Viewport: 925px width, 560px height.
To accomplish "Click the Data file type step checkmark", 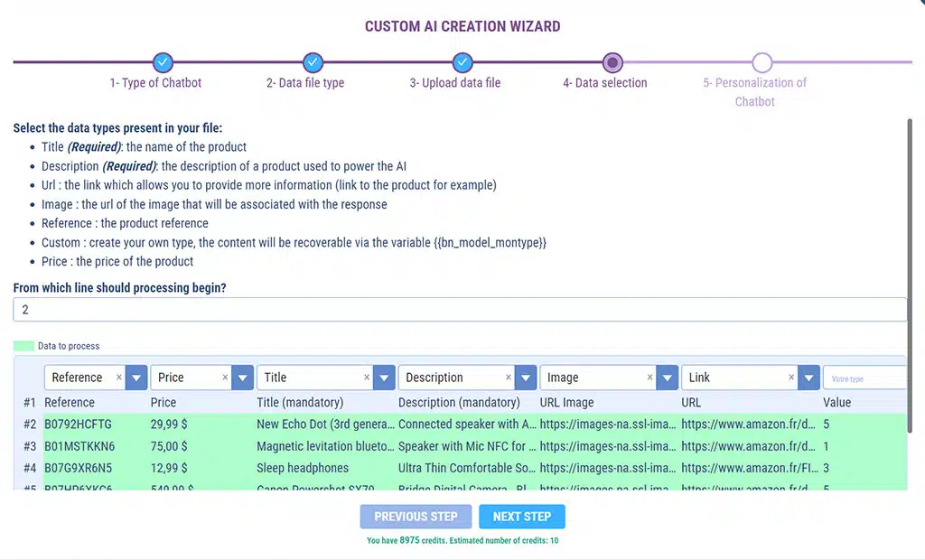I will [x=313, y=62].
